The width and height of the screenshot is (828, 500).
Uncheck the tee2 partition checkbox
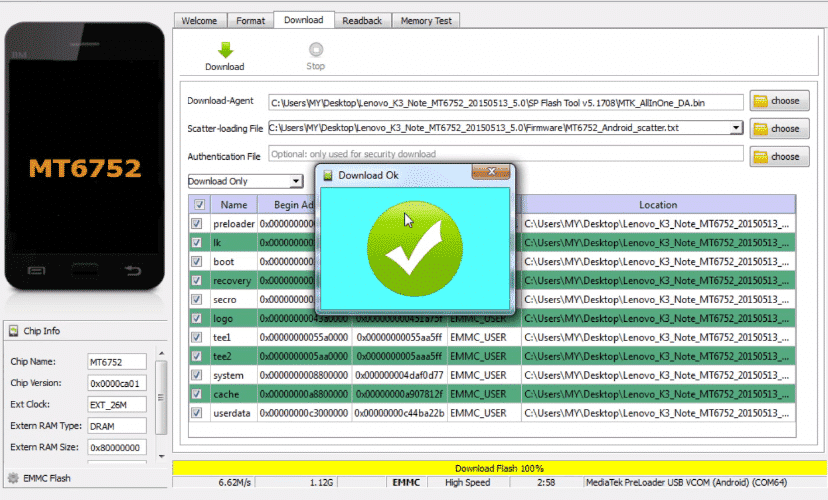click(x=196, y=356)
